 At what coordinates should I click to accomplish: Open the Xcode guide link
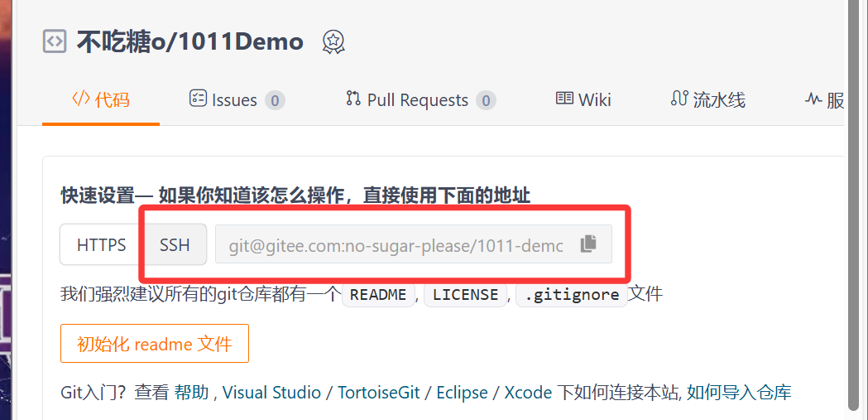pos(528,393)
